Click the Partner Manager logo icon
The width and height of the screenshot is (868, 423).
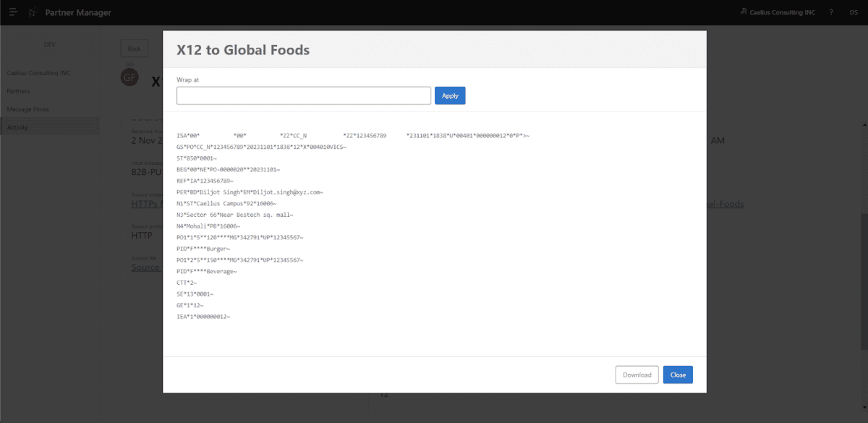coord(33,12)
